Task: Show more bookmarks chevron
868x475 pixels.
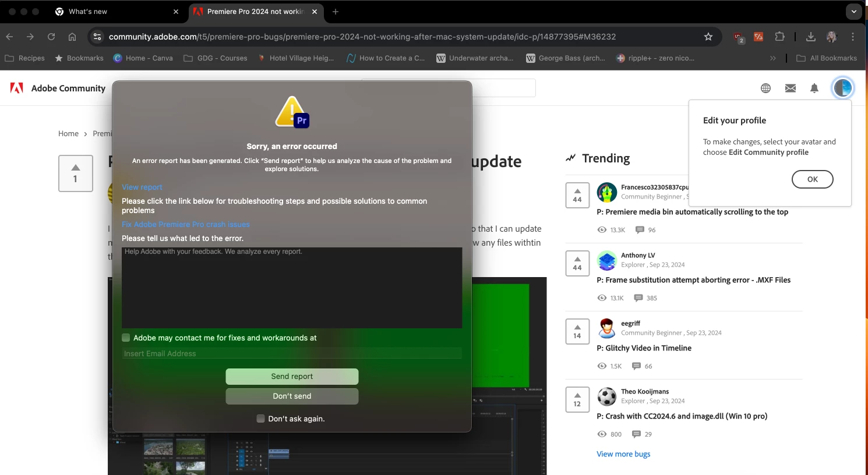Action: (x=773, y=58)
